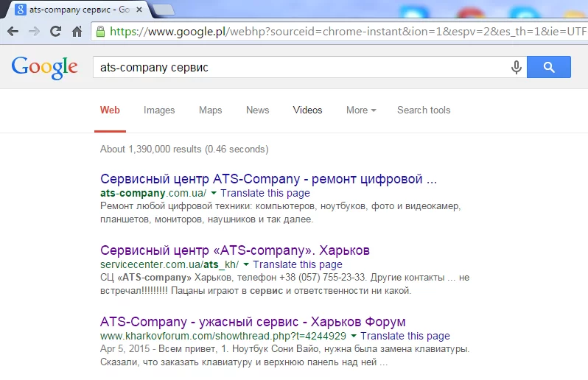Click the browser Forward arrow
588x380 pixels.
coord(34,31)
